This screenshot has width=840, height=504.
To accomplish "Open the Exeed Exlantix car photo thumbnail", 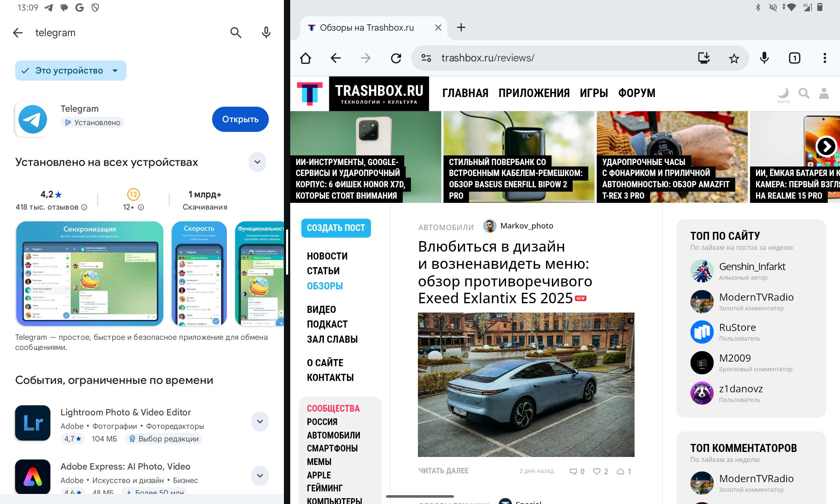I will pyautogui.click(x=526, y=384).
